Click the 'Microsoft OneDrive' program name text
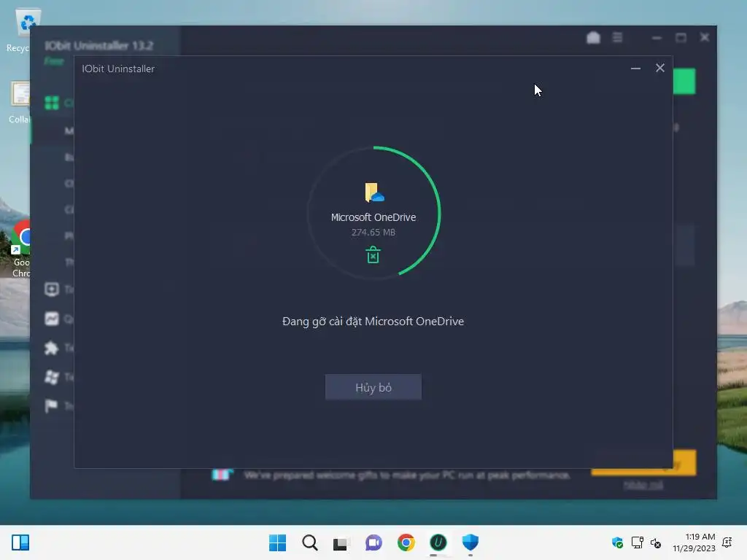The height and width of the screenshot is (560, 747). point(373,217)
